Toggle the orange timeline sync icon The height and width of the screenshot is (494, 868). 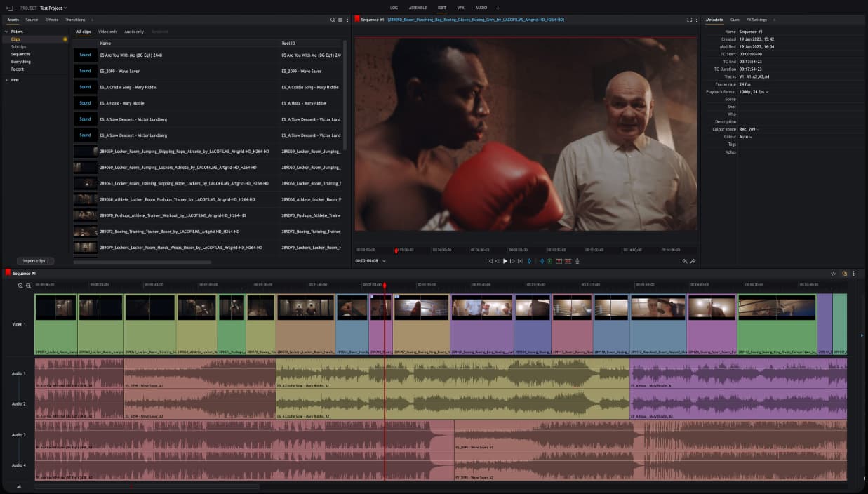tap(844, 273)
